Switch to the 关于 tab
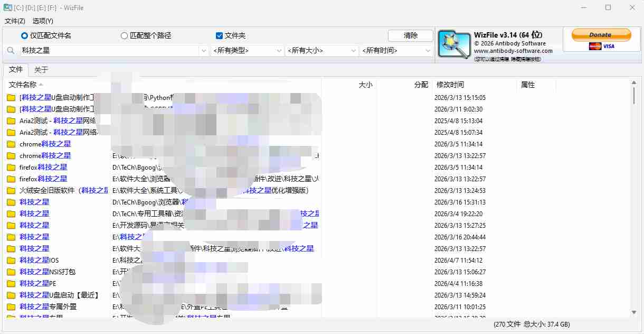644x334 pixels. click(x=41, y=70)
